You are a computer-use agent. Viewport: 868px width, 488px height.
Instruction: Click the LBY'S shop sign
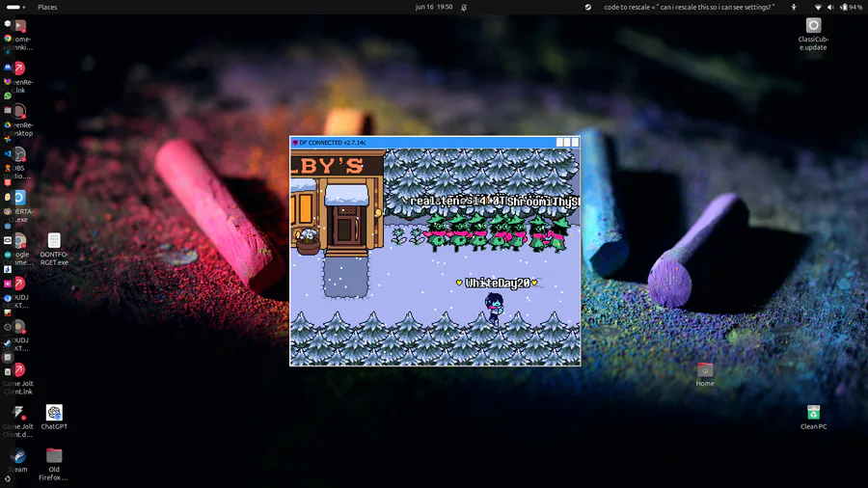[x=337, y=166]
